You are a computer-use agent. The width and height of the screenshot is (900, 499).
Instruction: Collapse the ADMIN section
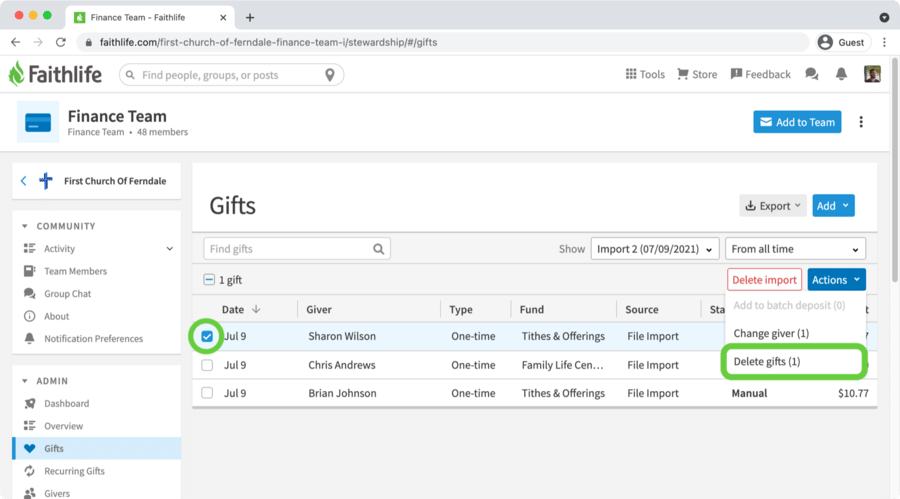pos(25,381)
